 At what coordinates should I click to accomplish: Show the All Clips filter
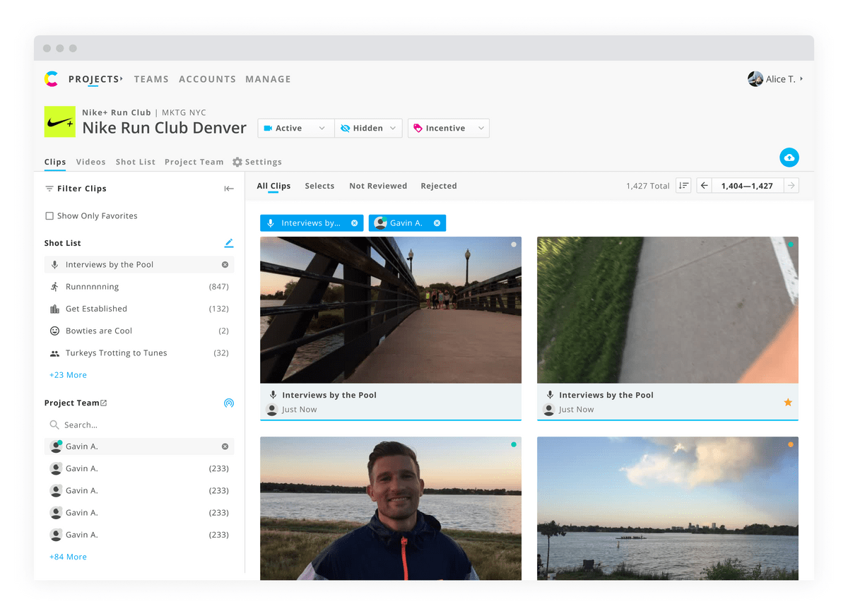pyautogui.click(x=273, y=186)
